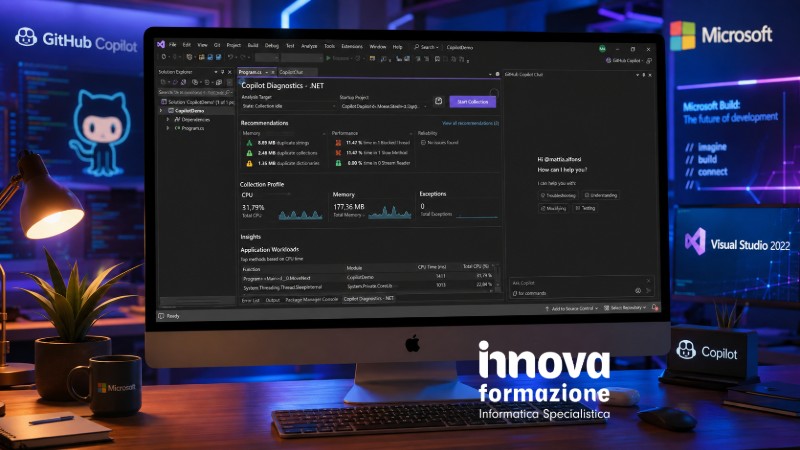This screenshot has width=800, height=450.
Task: Open View all recommendations link
Action: [470, 123]
